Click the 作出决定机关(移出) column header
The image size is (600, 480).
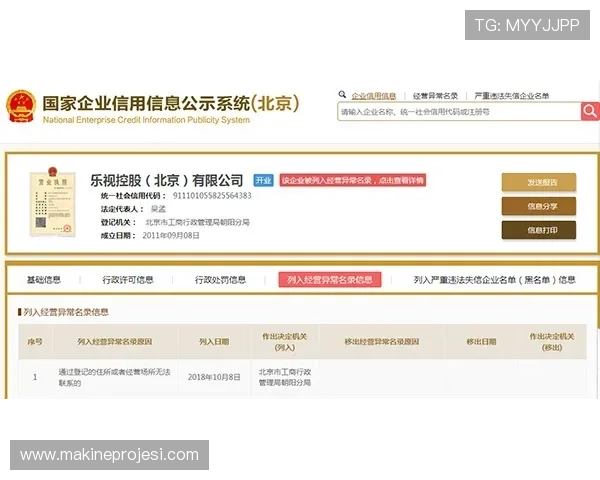[552, 342]
